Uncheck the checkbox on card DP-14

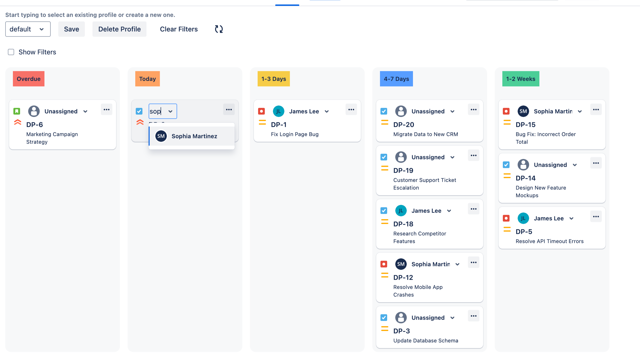coord(506,165)
